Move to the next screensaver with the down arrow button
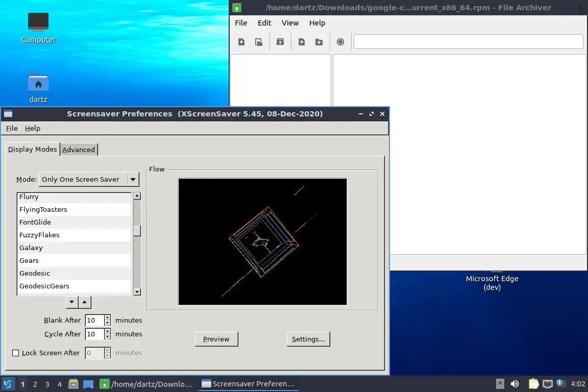 (x=71, y=302)
